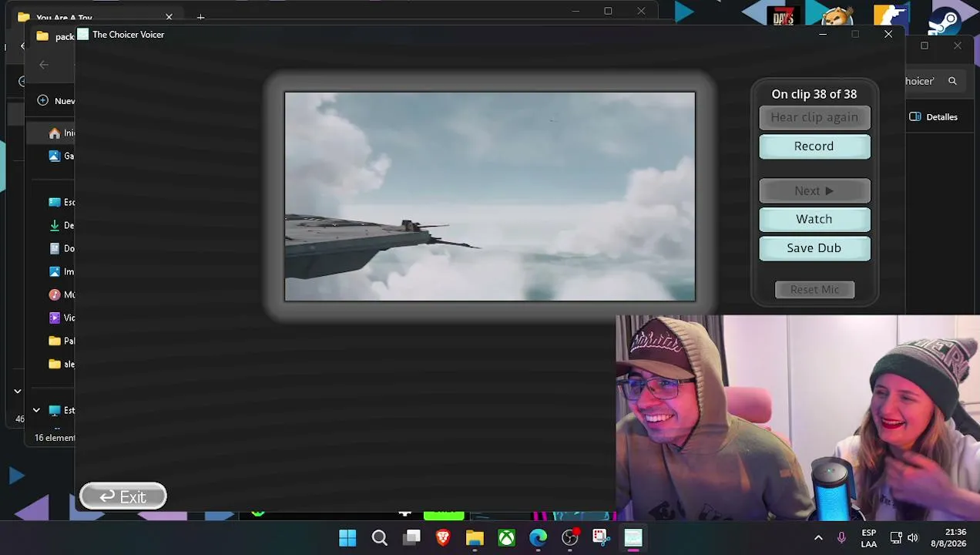This screenshot has height=555, width=980.
Task: Click the microphone tray icon
Action: 841,538
